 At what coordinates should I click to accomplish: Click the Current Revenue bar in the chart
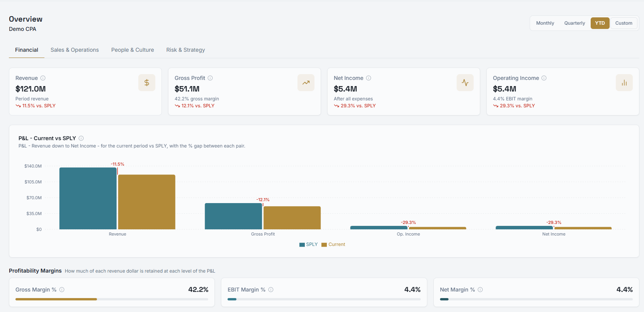tap(147, 202)
